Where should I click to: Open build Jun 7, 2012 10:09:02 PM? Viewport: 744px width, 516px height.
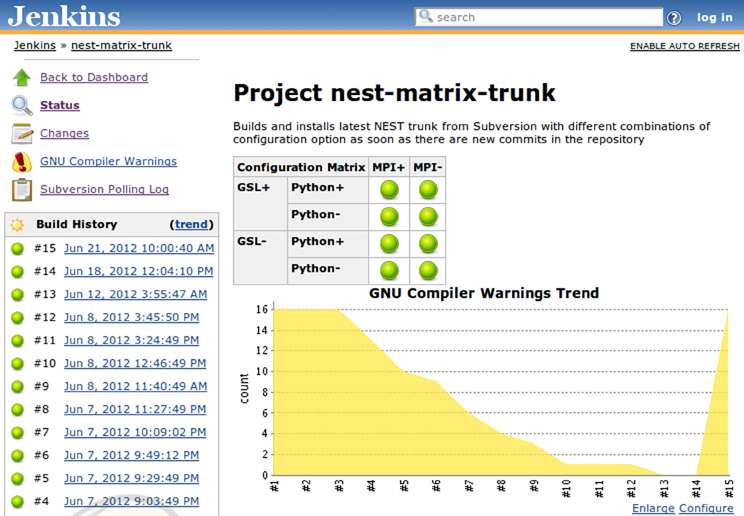click(135, 432)
